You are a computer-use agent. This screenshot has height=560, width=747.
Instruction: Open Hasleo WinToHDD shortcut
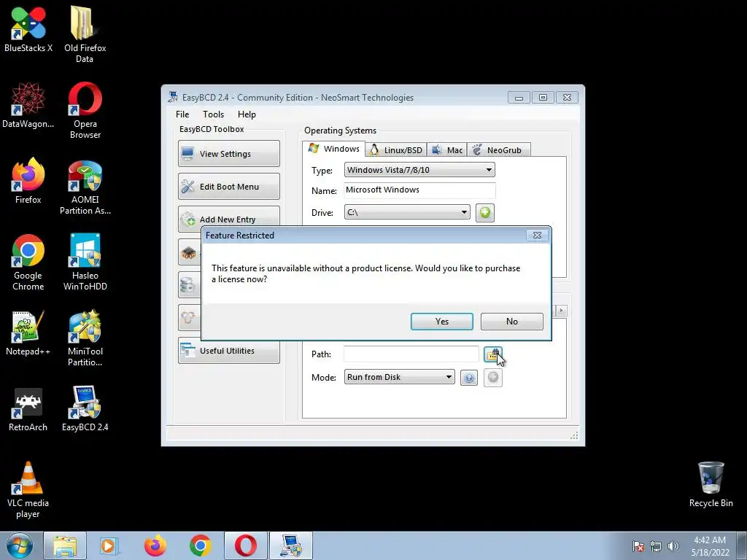[x=85, y=262]
